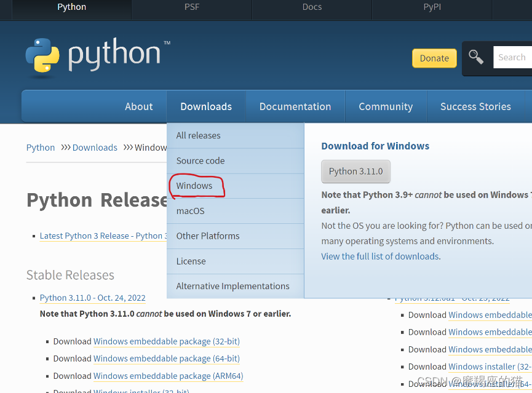
Task: Select Alternative Implementations in Downloads dropdown
Action: pos(235,286)
